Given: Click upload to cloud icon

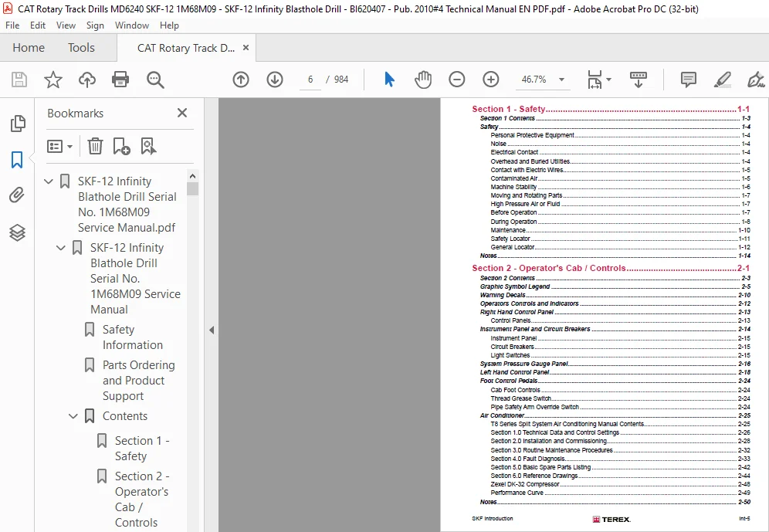Looking at the screenshot, I should [x=86, y=80].
